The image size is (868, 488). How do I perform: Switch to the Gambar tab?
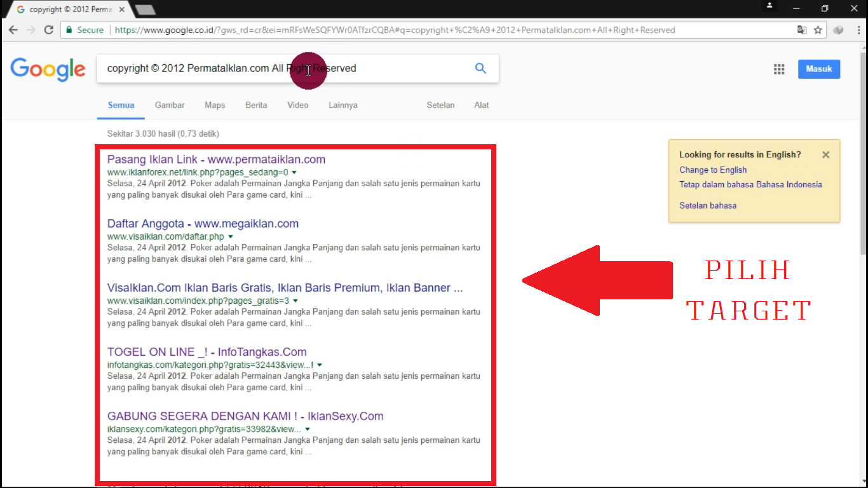point(169,105)
